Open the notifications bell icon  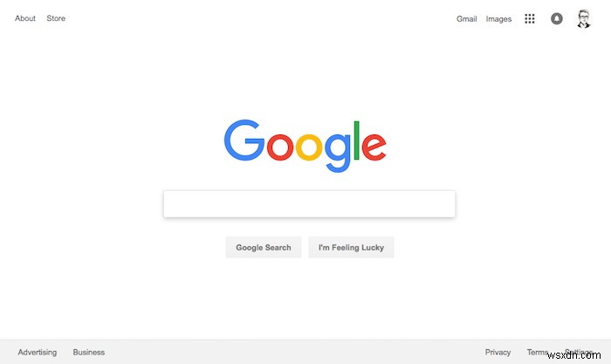(x=557, y=18)
